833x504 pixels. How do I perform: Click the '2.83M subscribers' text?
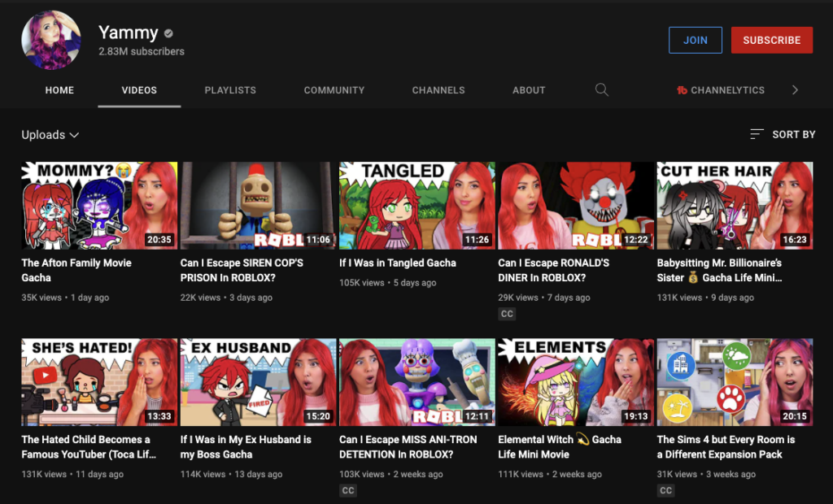pyautogui.click(x=142, y=51)
